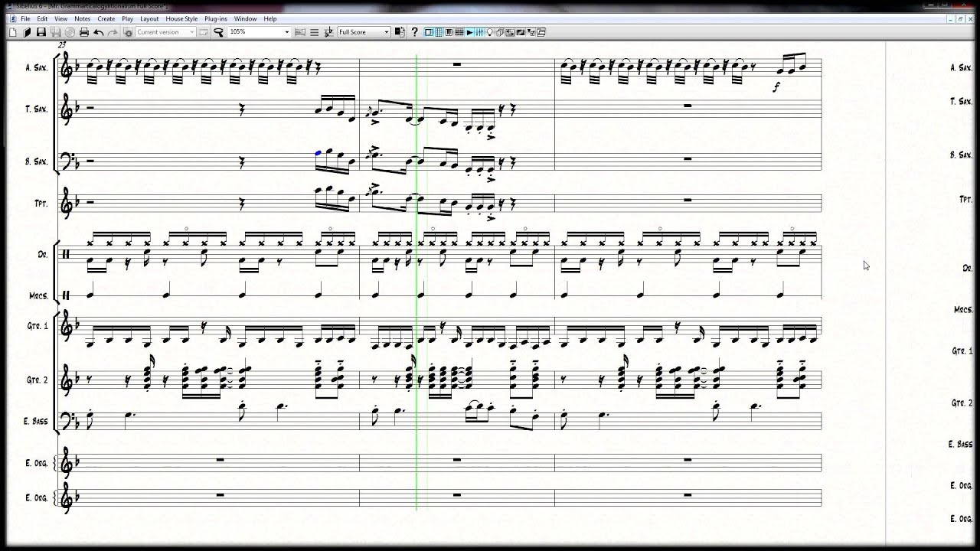Save the score with floppy disk icon
The image size is (980, 551).
pos(41,32)
